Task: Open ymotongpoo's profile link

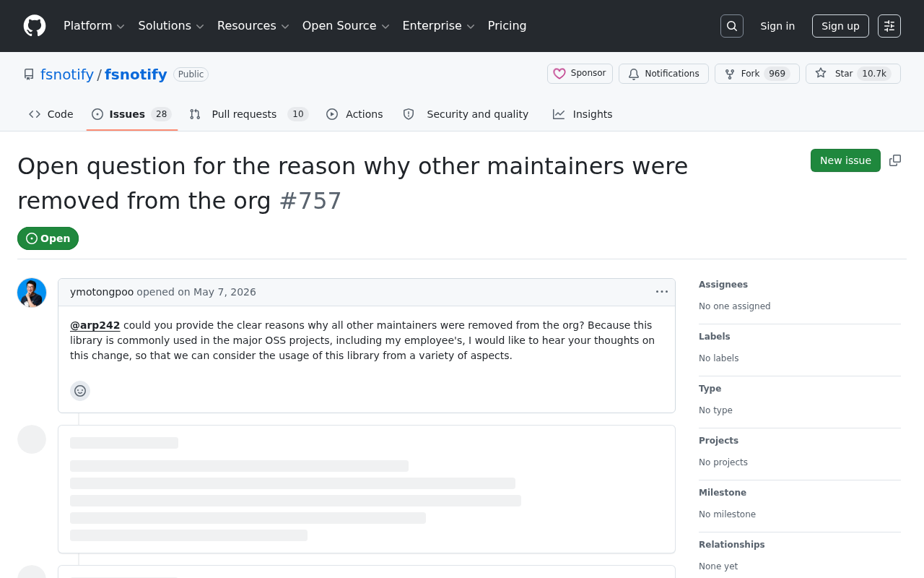Action: [x=102, y=292]
